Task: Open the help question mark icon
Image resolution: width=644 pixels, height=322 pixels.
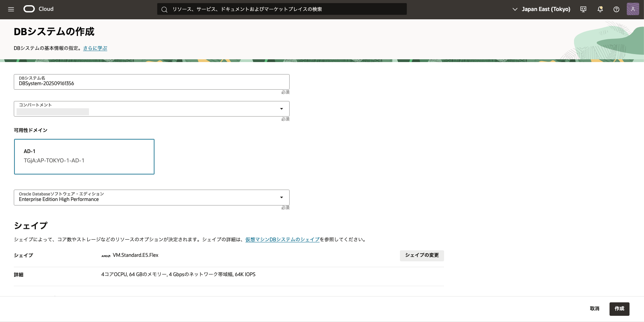Action: pyautogui.click(x=616, y=9)
